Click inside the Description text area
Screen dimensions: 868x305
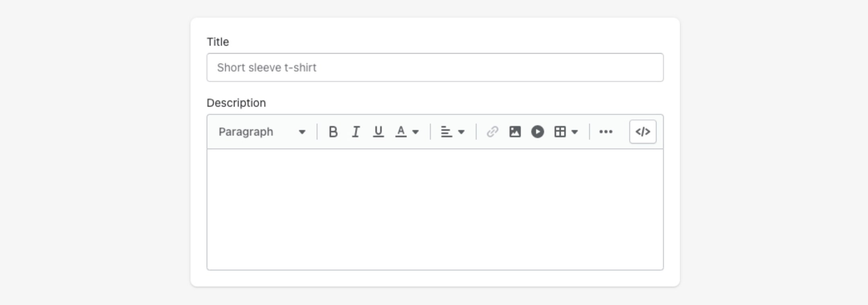pyautogui.click(x=435, y=209)
